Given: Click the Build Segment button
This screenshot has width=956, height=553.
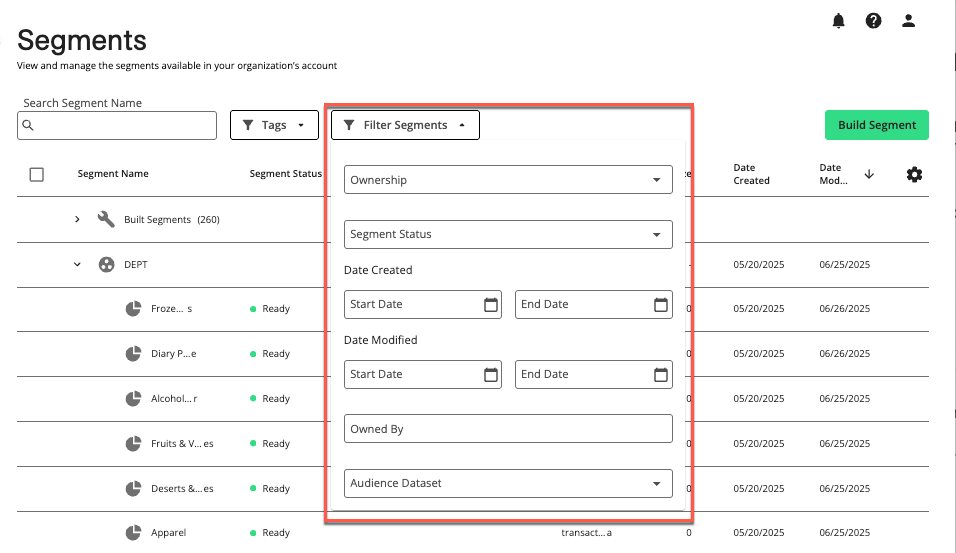Looking at the screenshot, I should tap(877, 125).
